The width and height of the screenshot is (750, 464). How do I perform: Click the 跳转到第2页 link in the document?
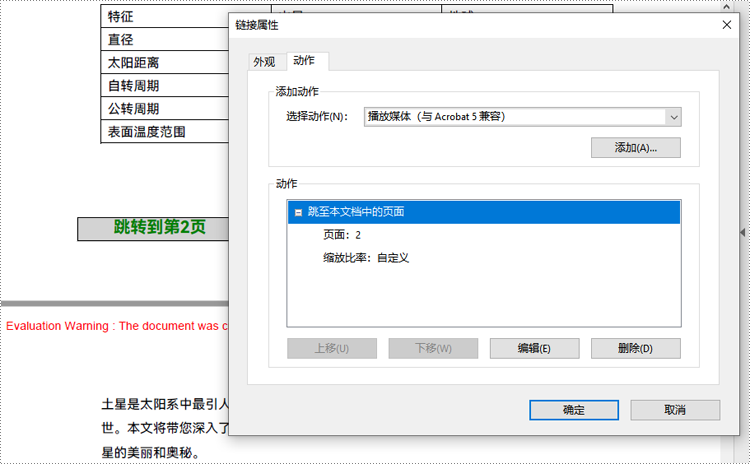(153, 228)
